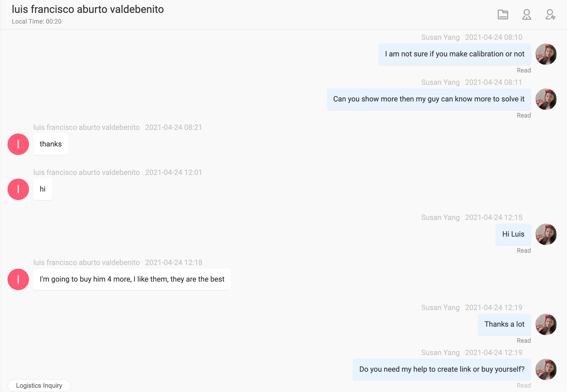This screenshot has height=392, width=567.
Task: Click the red avatar beside 'hi' message
Action: (x=18, y=189)
